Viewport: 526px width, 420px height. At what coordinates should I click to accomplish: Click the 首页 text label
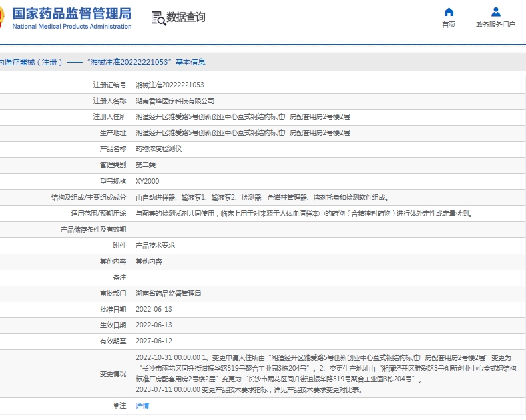449,25
